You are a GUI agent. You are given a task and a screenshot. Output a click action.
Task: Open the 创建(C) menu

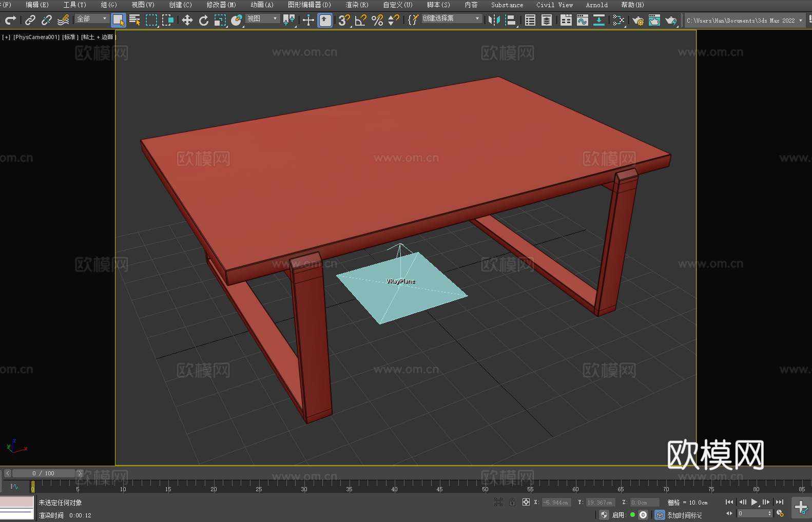tap(180, 5)
